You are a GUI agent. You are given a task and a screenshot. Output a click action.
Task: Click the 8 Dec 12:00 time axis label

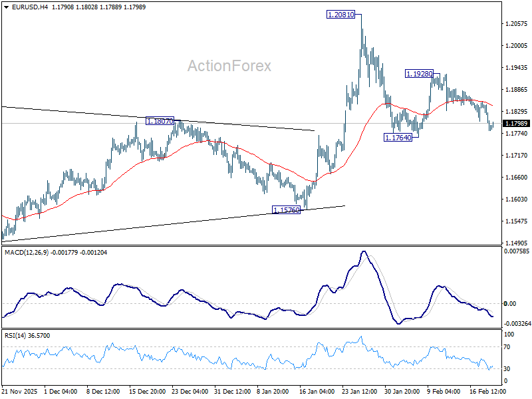(x=103, y=392)
